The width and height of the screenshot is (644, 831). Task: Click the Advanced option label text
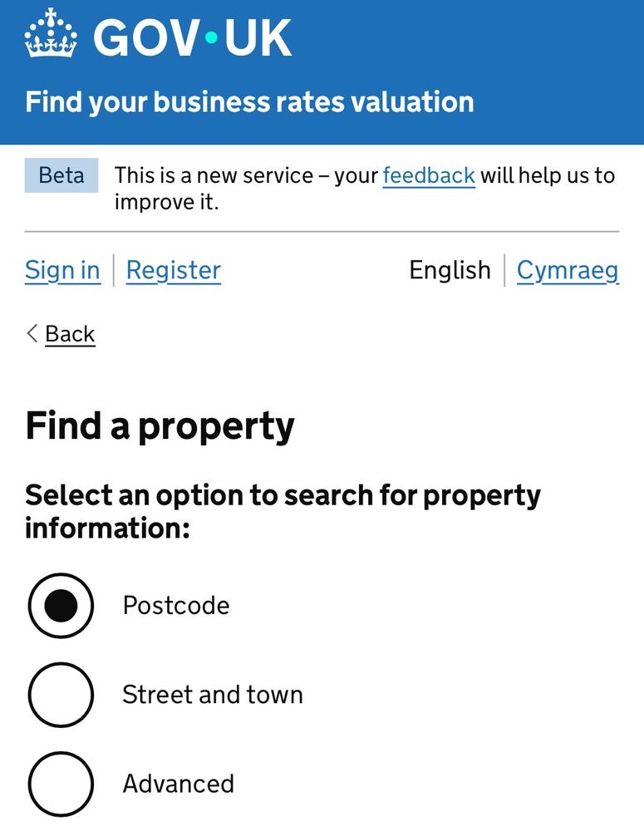178,784
